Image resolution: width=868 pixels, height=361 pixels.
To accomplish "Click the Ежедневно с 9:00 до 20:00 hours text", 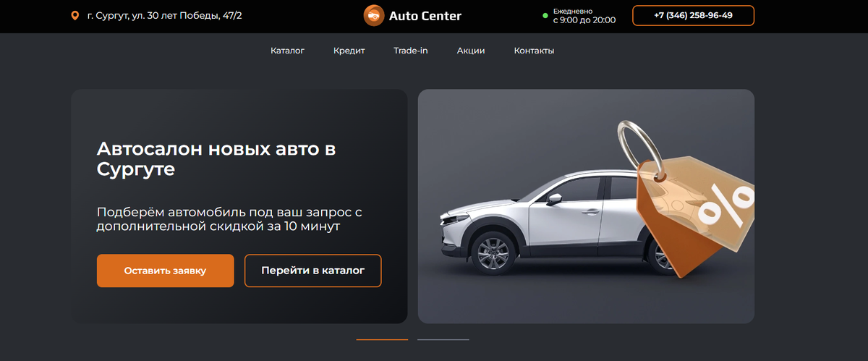I will point(584,16).
